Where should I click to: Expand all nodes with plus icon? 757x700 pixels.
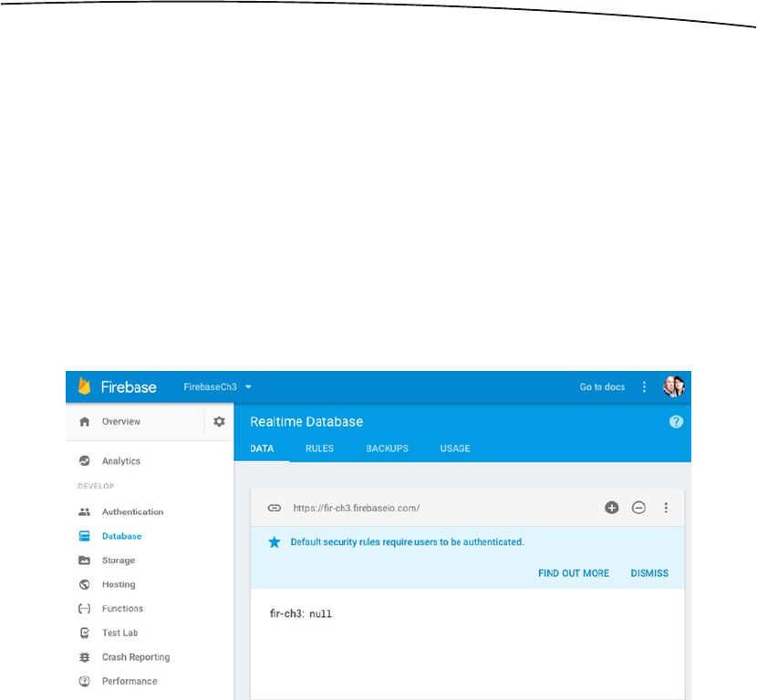(612, 508)
